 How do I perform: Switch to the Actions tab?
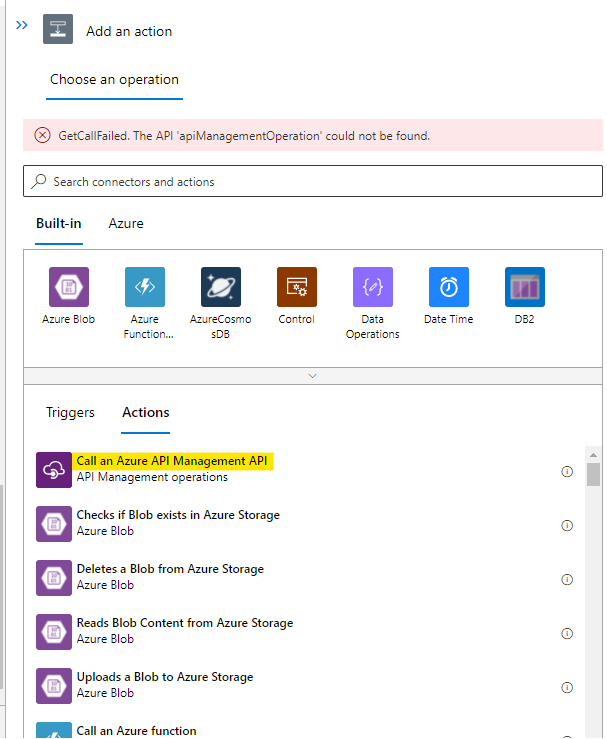(146, 412)
